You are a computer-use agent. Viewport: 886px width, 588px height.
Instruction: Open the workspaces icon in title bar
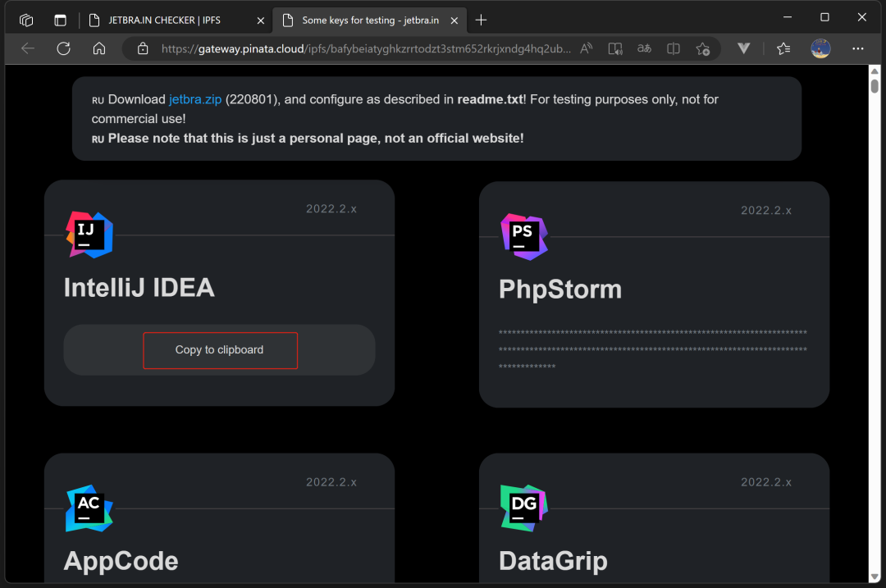coord(26,21)
